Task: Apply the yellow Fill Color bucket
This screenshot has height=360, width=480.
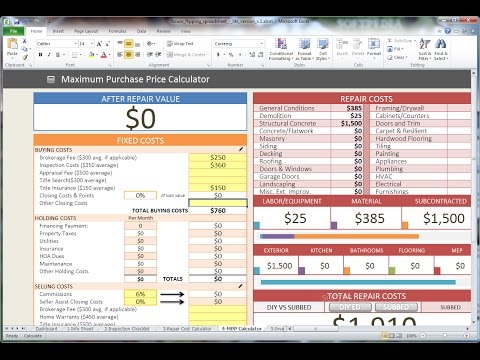Action: pyautogui.click(x=92, y=54)
